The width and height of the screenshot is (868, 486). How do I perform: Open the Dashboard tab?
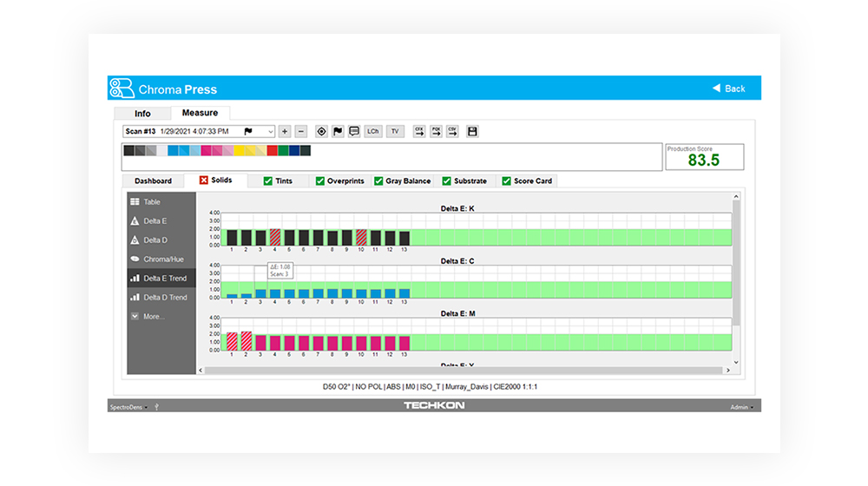click(x=153, y=181)
